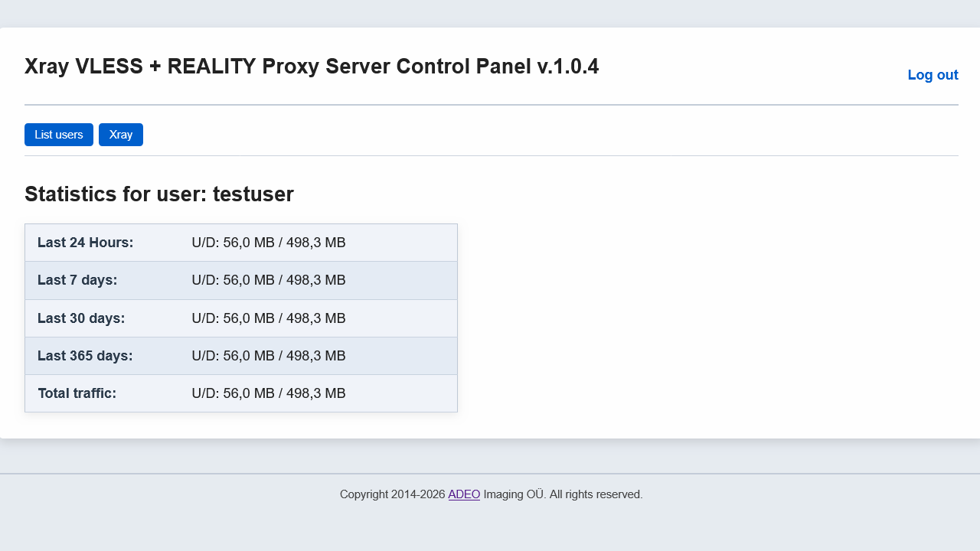
Task: Select the 'Last 30 days' row label
Action: point(81,318)
